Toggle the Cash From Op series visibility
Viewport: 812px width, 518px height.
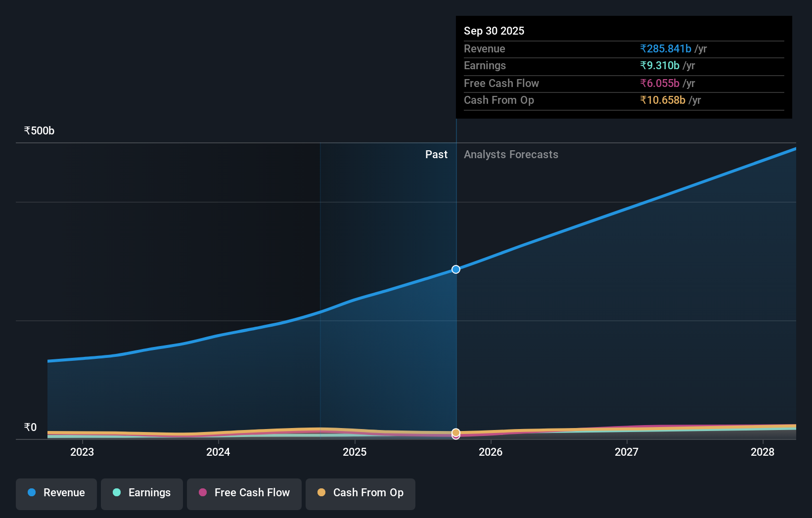(x=361, y=492)
